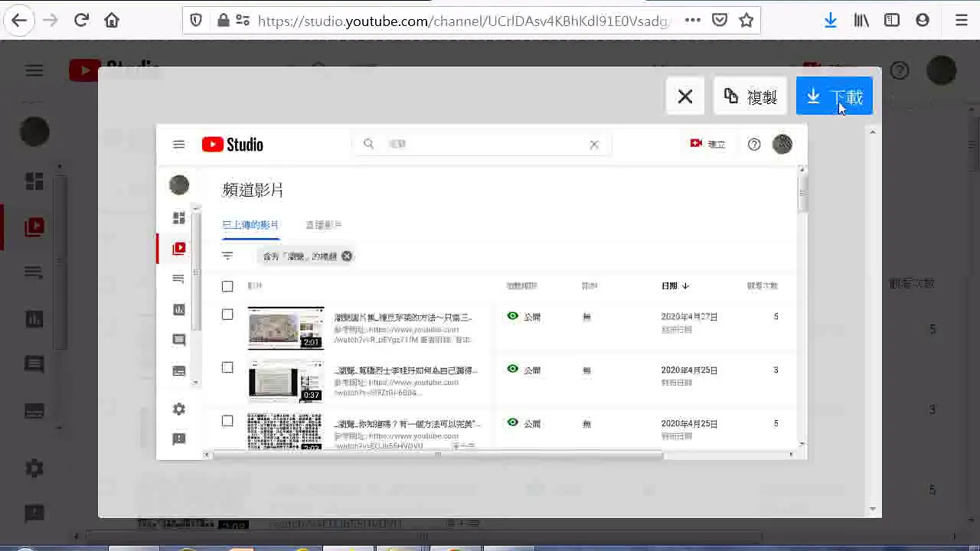Click 公開 visibility of 4月27日 video
The image size is (980, 551).
click(524, 316)
